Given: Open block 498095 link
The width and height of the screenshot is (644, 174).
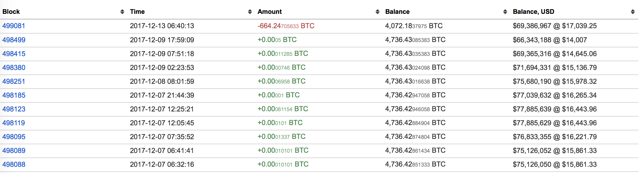Looking at the screenshot, I should coord(14,137).
